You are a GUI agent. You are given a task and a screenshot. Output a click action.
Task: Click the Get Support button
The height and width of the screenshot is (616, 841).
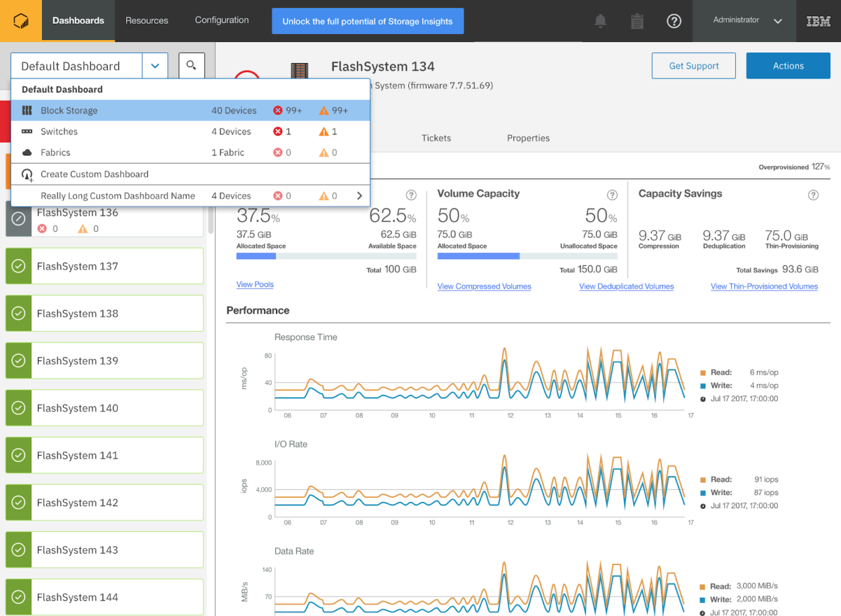click(x=693, y=65)
